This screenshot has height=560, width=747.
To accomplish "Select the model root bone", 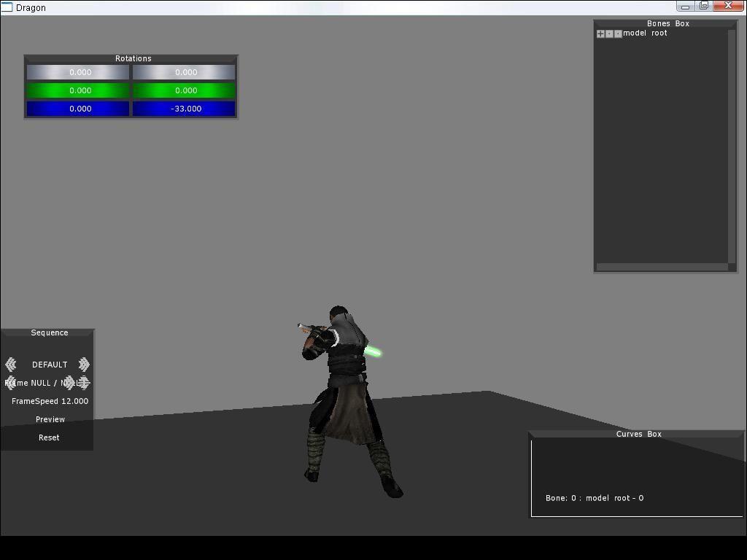I will click(645, 34).
